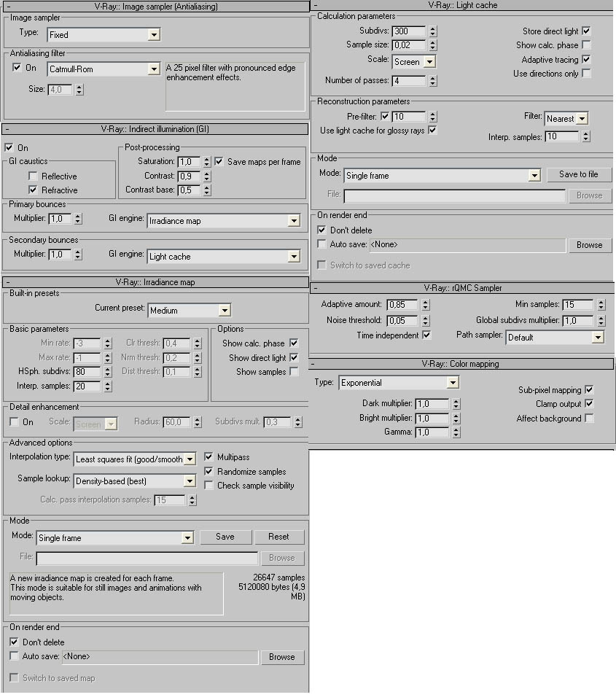Click the Save to file button
616x700 pixels.
(x=579, y=174)
